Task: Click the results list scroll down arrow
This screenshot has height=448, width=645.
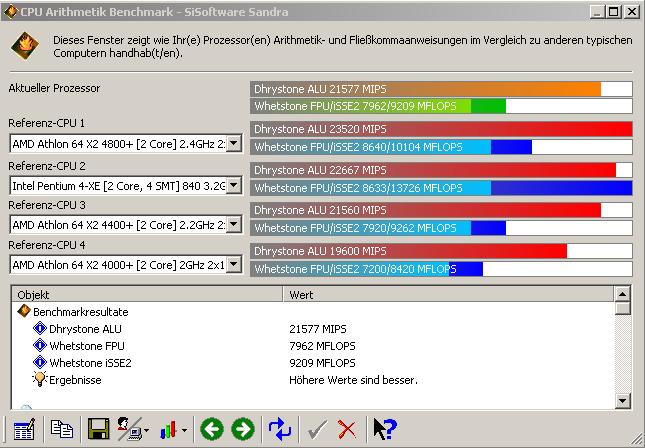Action: pyautogui.click(x=622, y=400)
